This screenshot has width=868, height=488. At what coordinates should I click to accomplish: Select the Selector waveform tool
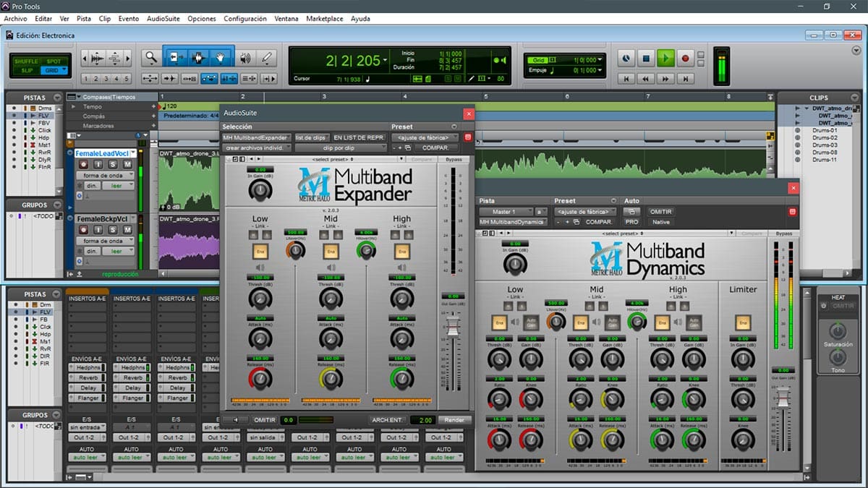coord(197,57)
